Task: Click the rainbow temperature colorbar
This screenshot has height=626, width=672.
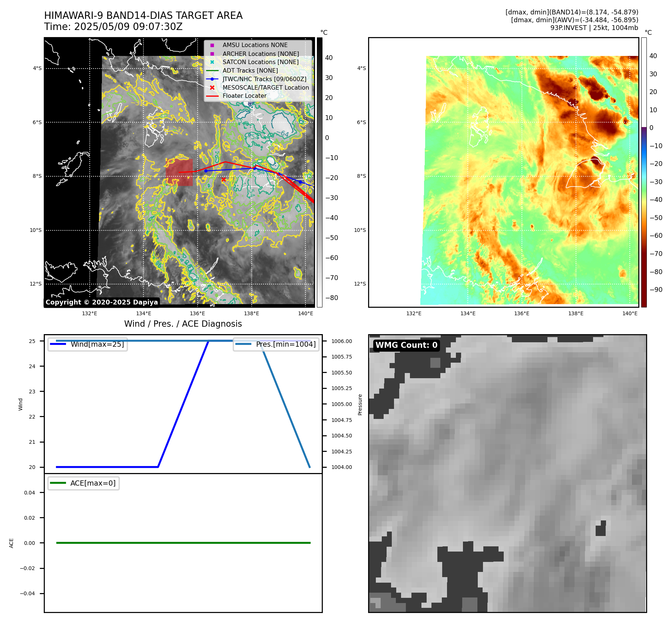Action: 644,172
